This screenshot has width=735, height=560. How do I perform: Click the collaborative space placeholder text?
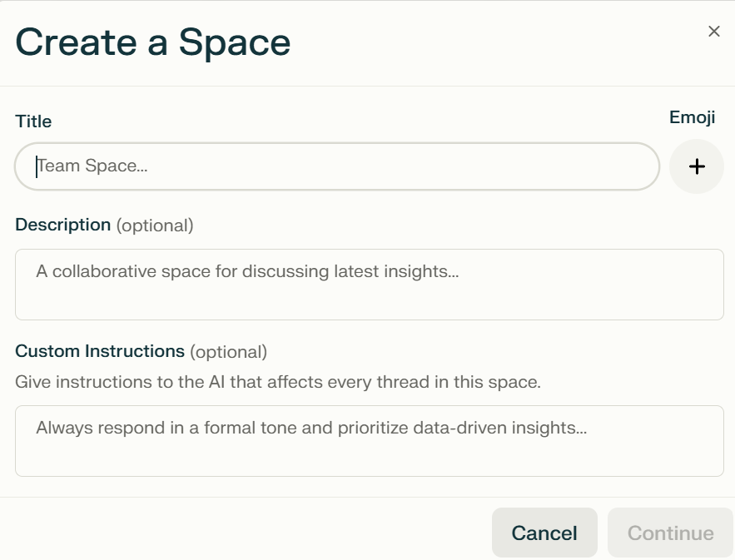tap(247, 271)
